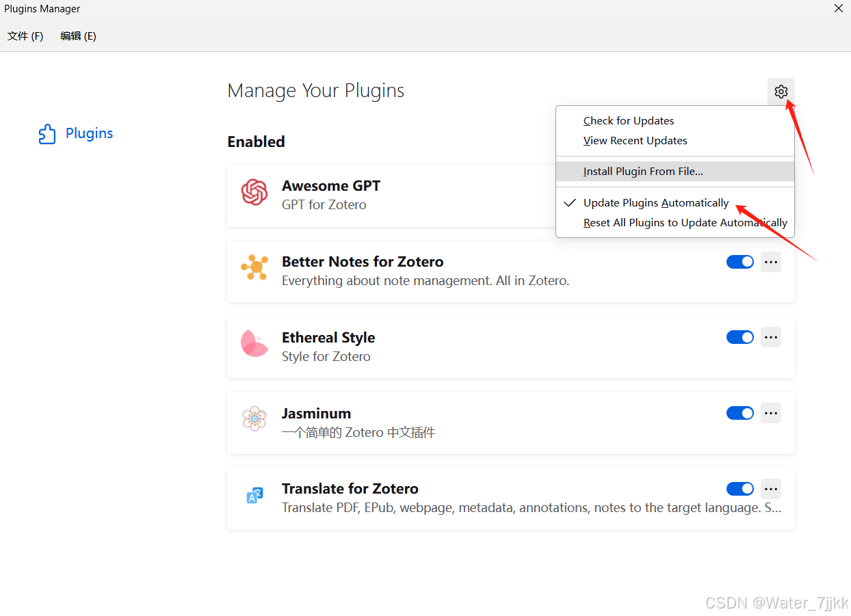Toggle the Jasminum plugin off

[x=740, y=413]
